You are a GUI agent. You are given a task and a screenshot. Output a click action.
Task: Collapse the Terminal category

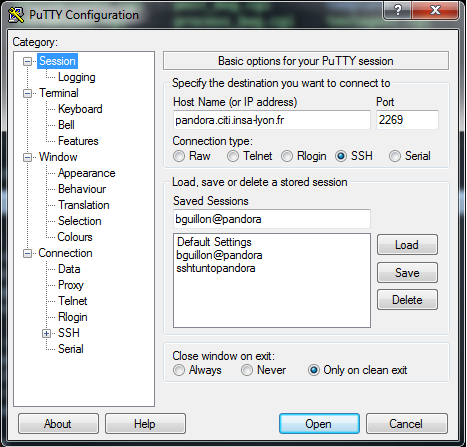27,93
